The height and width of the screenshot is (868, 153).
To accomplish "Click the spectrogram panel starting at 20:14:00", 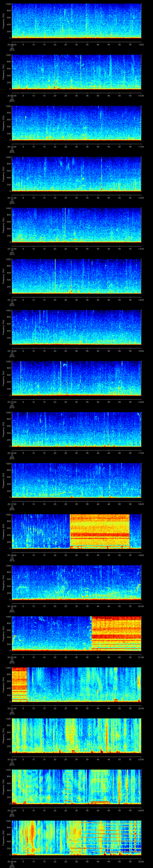I will [x=77, y=327].
